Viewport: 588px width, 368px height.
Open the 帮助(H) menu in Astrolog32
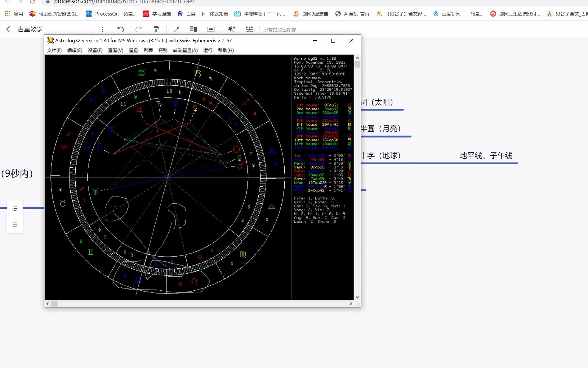pos(226,50)
